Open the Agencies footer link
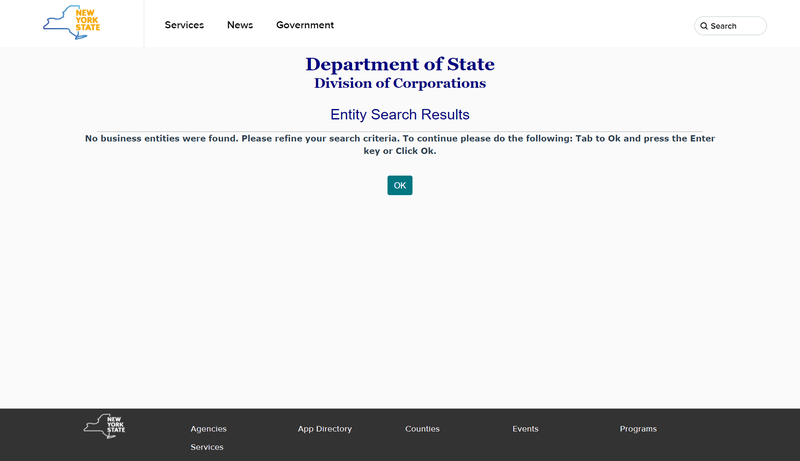The image size is (800, 461). pyautogui.click(x=208, y=429)
